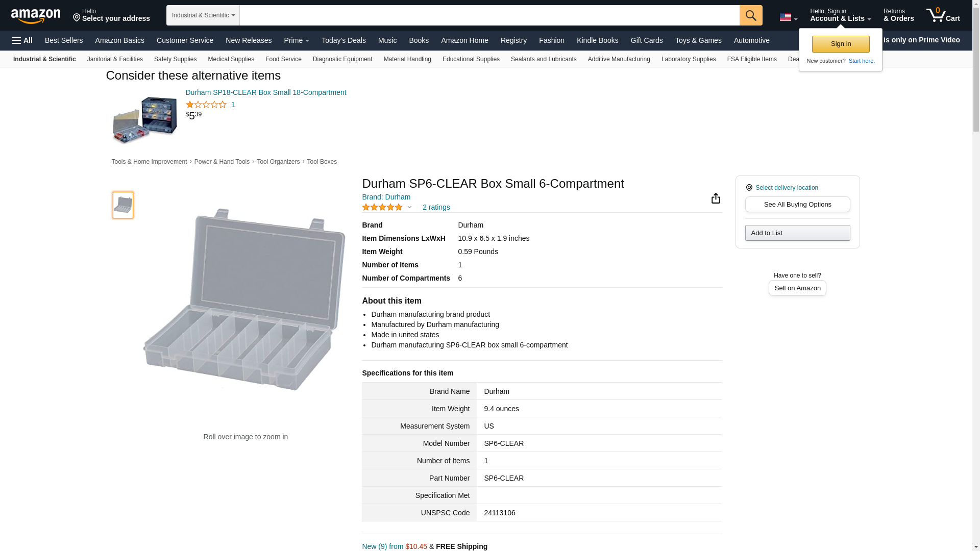Click the five-star rating icons

382,207
